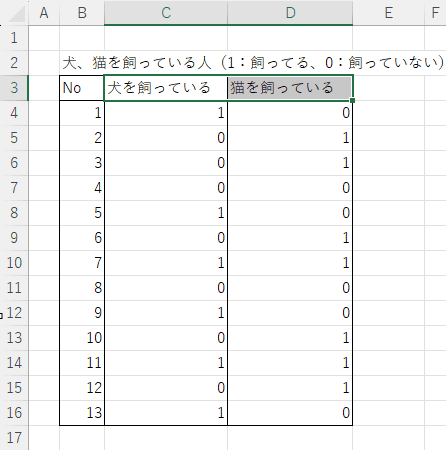This screenshot has width=446, height=450.
Task: Click cell A1
Action: coord(44,38)
